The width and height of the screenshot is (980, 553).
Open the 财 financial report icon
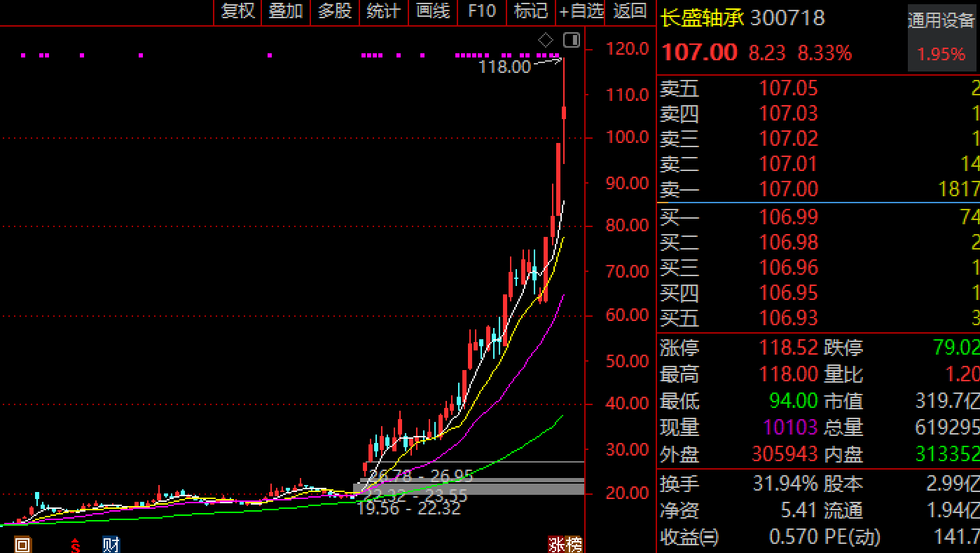tap(111, 545)
